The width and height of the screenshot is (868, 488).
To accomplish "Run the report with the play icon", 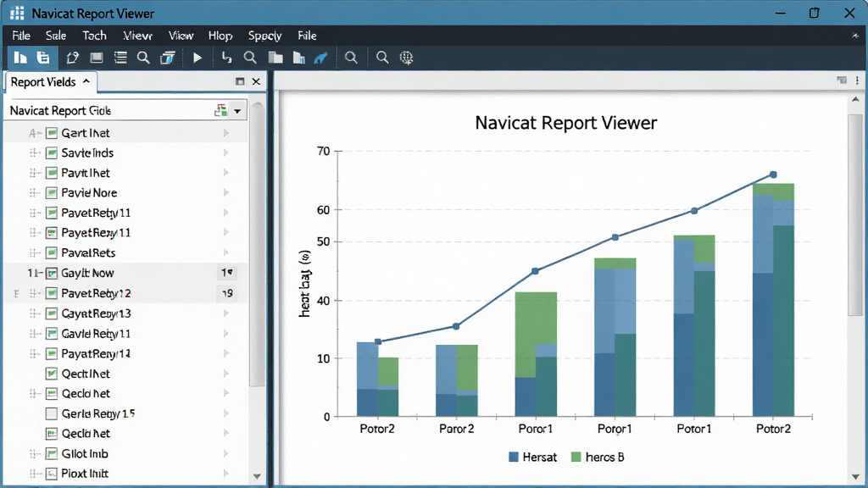I will [x=197, y=58].
